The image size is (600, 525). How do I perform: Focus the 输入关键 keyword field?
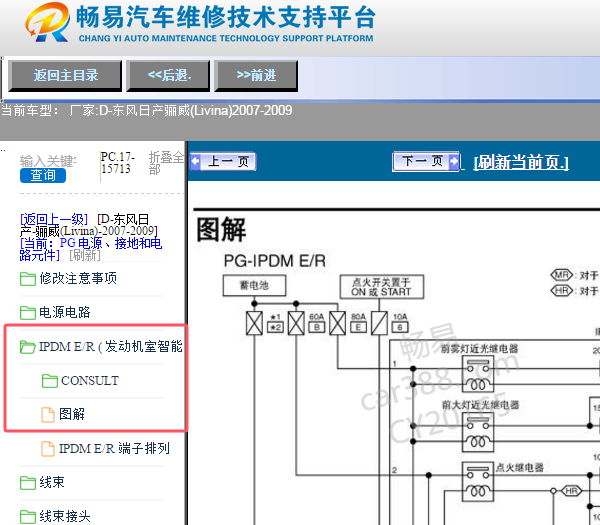coord(48,161)
